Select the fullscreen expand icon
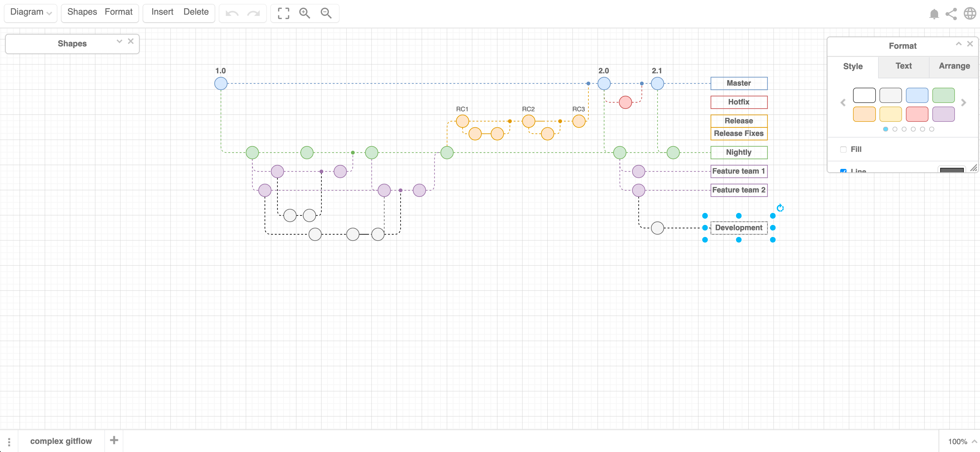The height and width of the screenshot is (452, 980). pos(284,11)
